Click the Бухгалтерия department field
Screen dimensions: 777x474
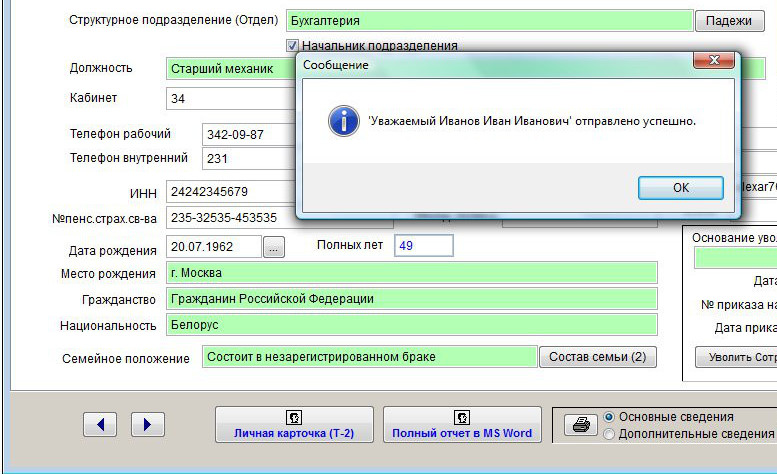point(490,21)
